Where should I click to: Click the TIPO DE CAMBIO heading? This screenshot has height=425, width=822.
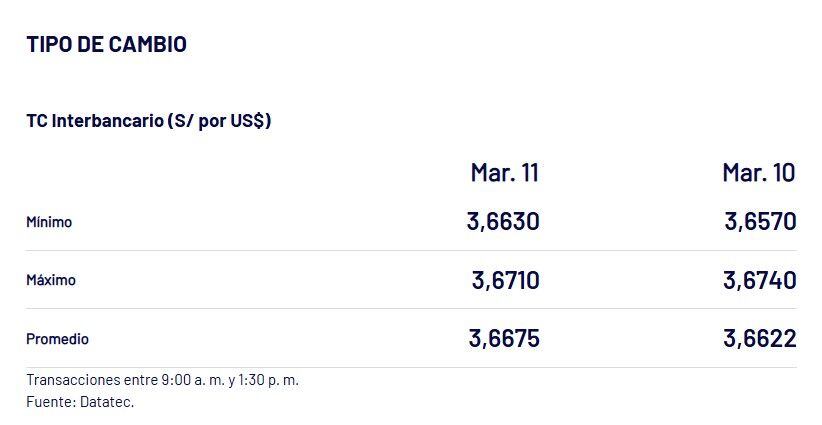tap(106, 44)
